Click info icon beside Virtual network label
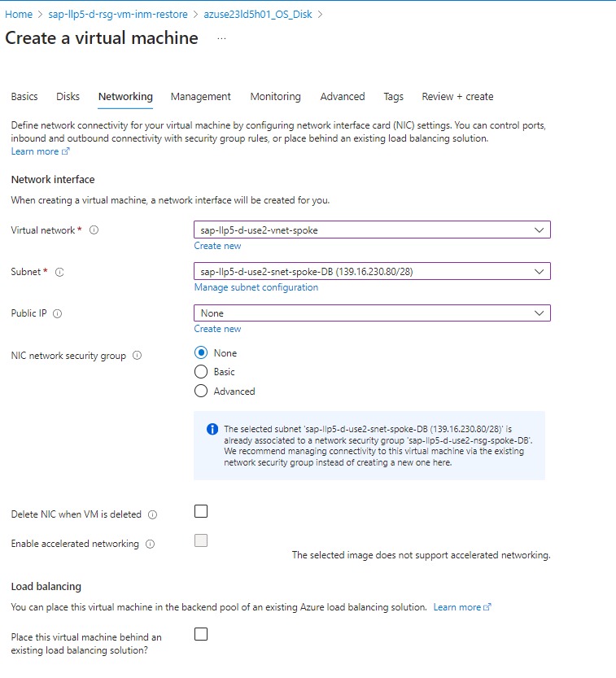The height and width of the screenshot is (678, 616). pos(94,230)
